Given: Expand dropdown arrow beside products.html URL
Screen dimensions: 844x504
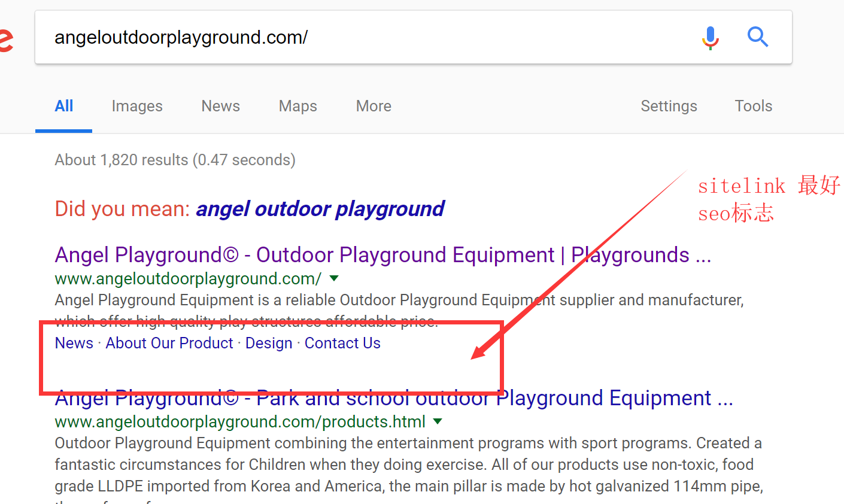Looking at the screenshot, I should coord(438,421).
